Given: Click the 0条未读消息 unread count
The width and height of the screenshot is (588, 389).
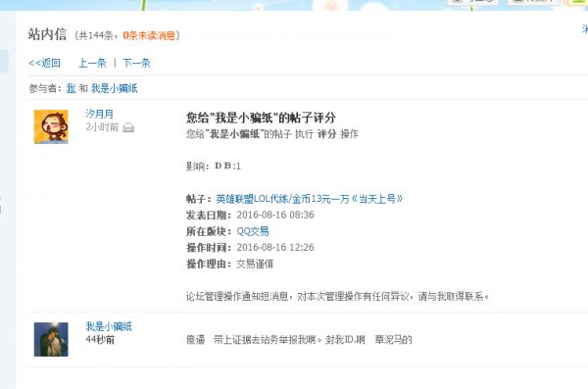Looking at the screenshot, I should tap(149, 35).
